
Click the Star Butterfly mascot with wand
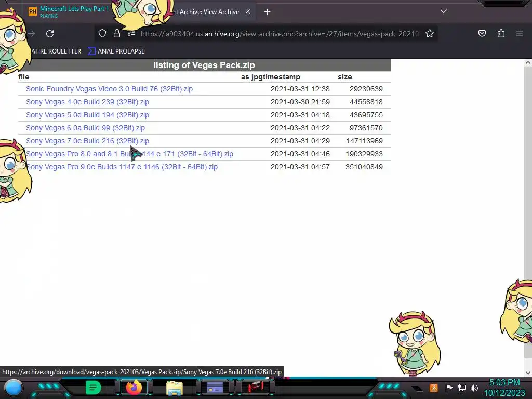415,343
